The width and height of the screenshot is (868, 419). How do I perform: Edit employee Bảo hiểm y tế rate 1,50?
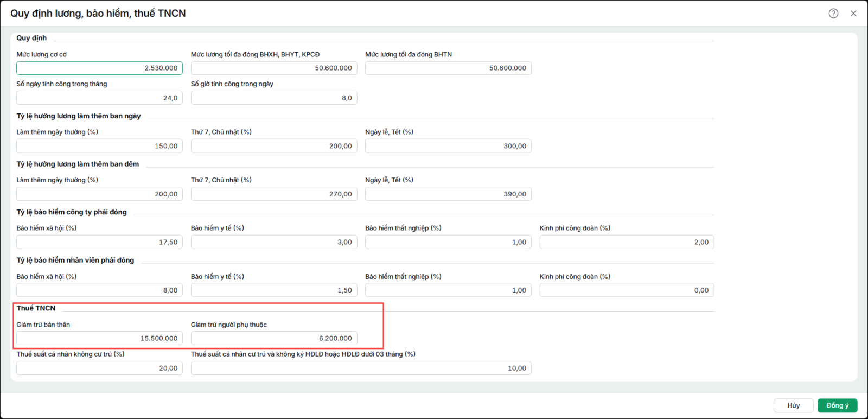[x=274, y=290]
